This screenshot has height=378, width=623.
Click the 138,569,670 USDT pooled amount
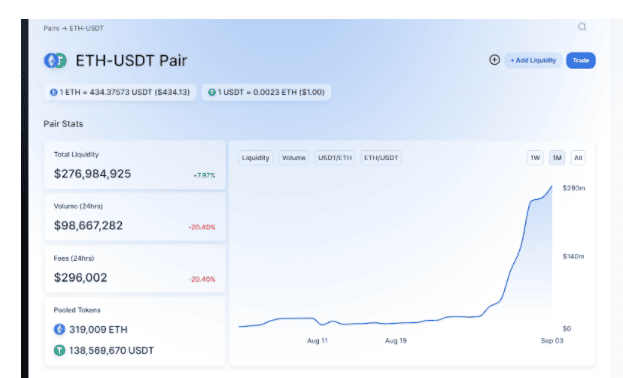[x=111, y=351]
